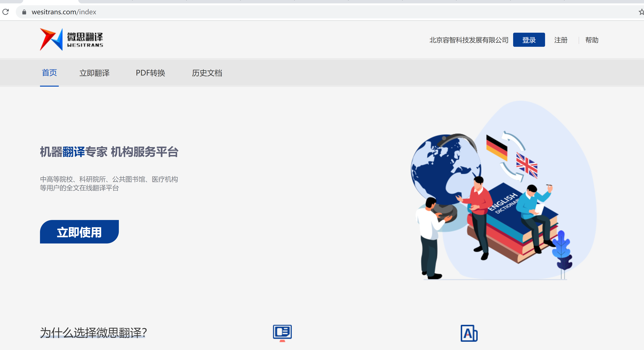The image size is (644, 350).
Task: Open the 注册 registration link
Action: [561, 40]
